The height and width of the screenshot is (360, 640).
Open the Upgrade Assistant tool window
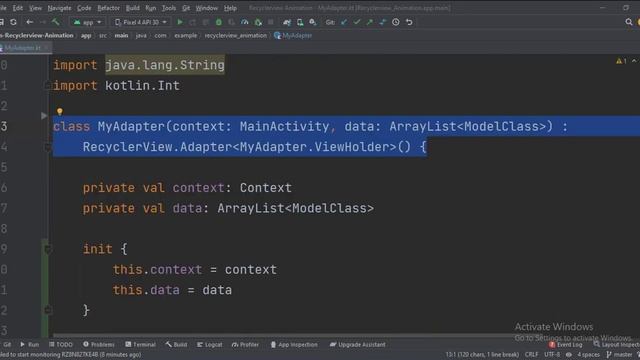pyautogui.click(x=358, y=344)
